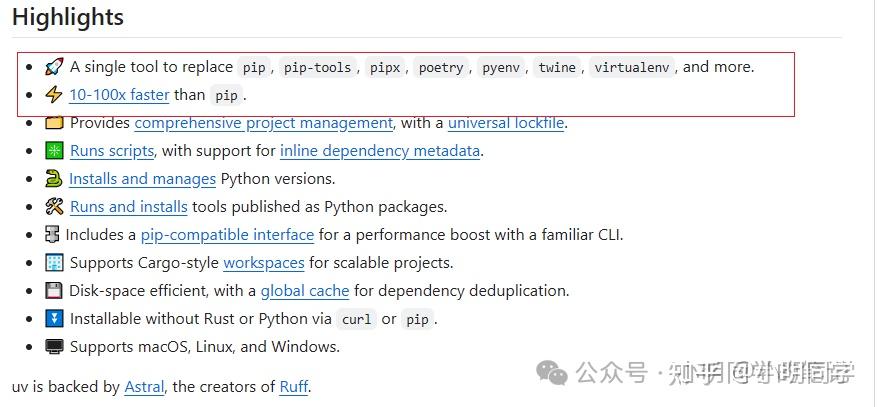Click 'for dependency deduplication.' text

click(461, 291)
